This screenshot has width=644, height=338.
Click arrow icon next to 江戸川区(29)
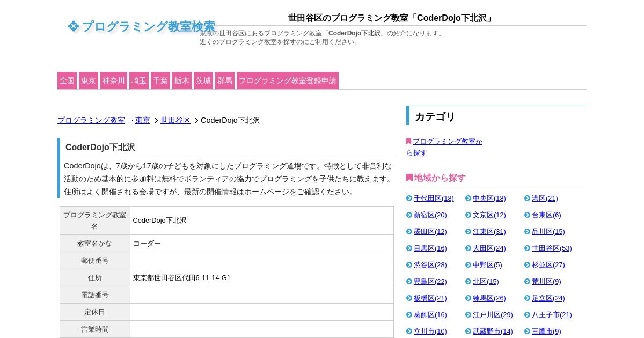(x=469, y=315)
